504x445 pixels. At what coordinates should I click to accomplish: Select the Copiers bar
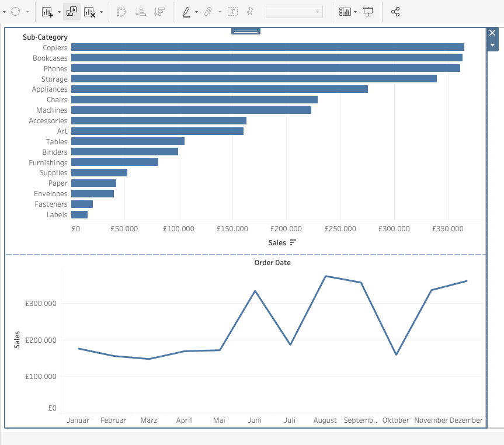(x=267, y=47)
